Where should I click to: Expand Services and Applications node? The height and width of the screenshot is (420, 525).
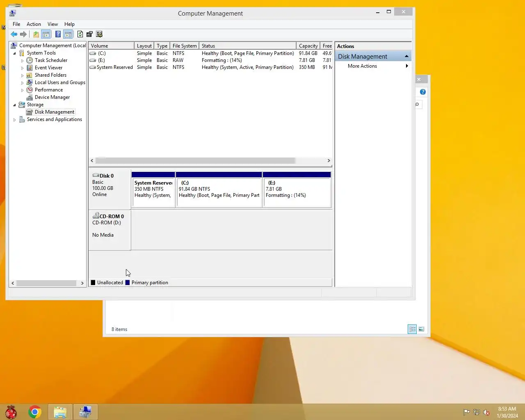click(14, 120)
